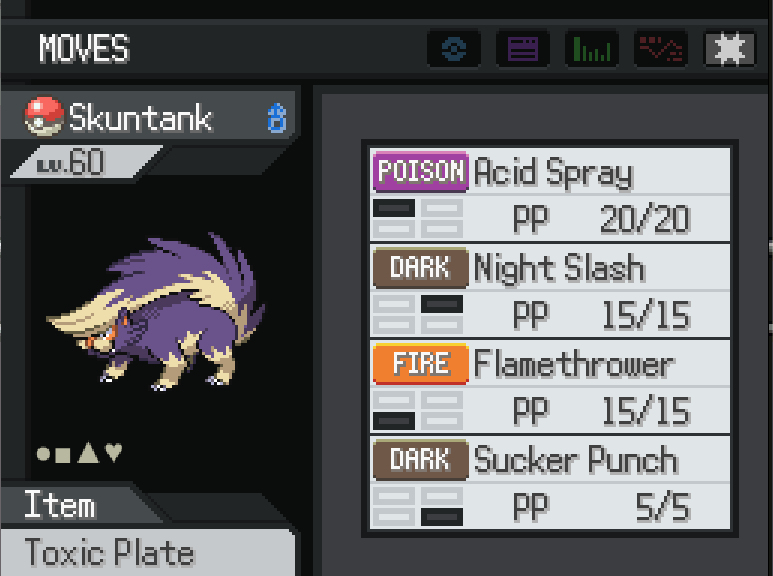This screenshot has height=576, width=773.
Task: Open the Pokéball info page icon
Action: [x=454, y=48]
